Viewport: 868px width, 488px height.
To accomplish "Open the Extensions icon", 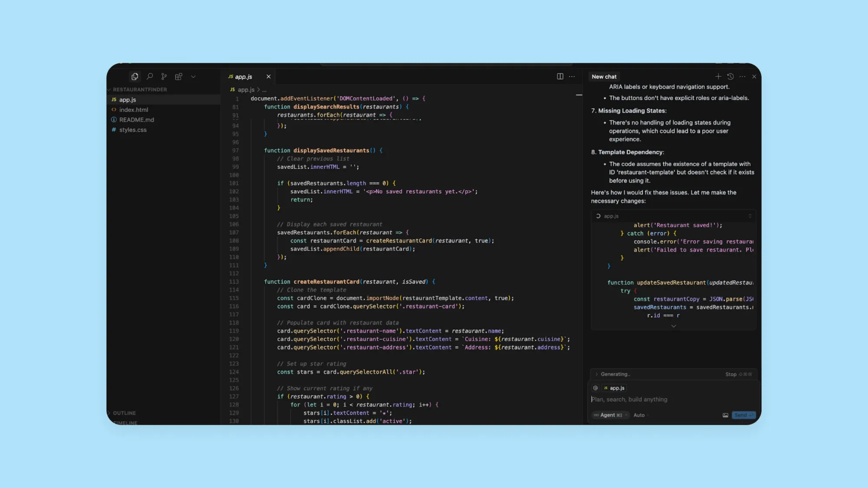I will click(x=178, y=76).
